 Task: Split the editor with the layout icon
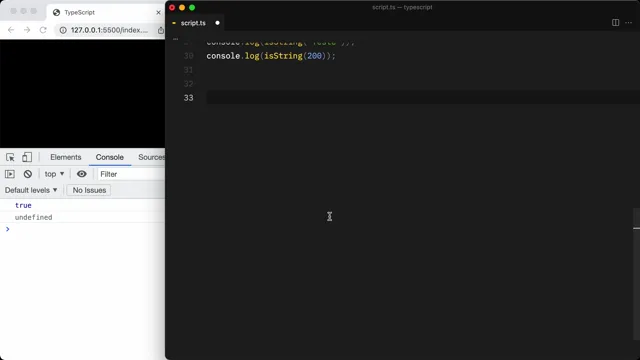[616, 23]
